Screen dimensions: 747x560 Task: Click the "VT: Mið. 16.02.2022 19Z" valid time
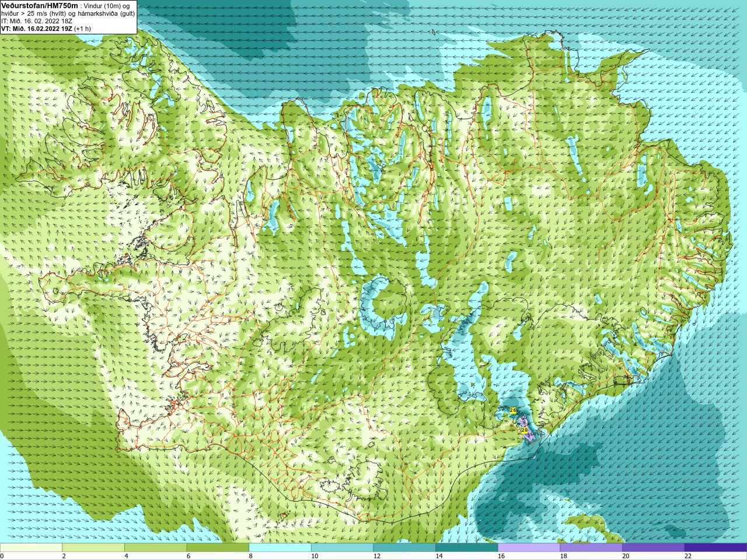37,29
